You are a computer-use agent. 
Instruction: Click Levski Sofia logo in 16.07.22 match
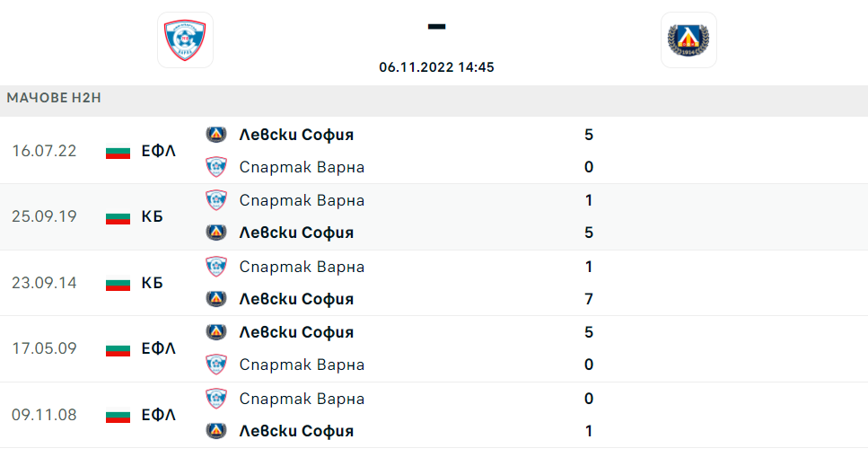[x=216, y=134]
